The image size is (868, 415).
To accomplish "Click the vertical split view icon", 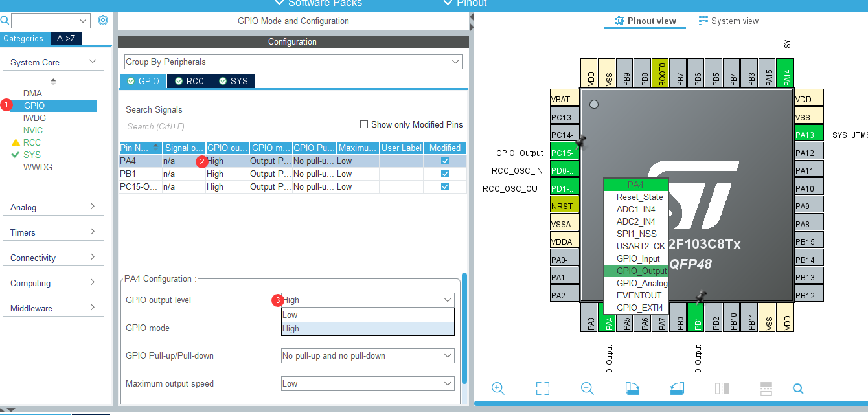I will coord(722,388).
